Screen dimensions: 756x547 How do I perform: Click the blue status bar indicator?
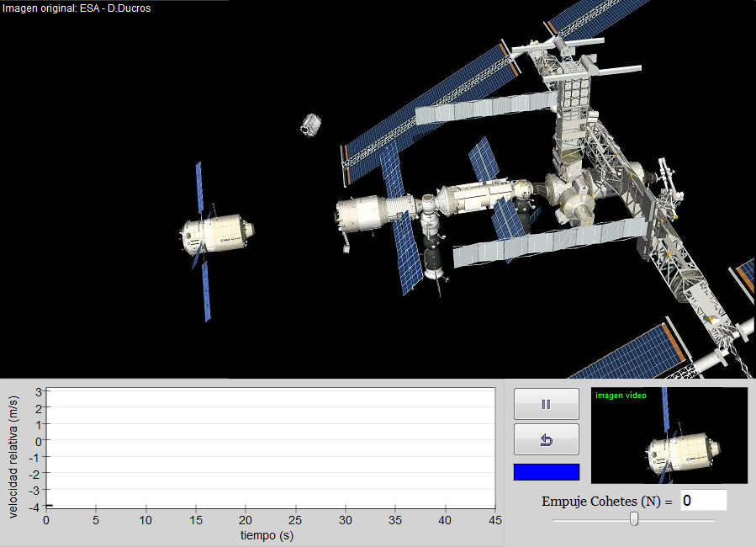pyautogui.click(x=547, y=472)
